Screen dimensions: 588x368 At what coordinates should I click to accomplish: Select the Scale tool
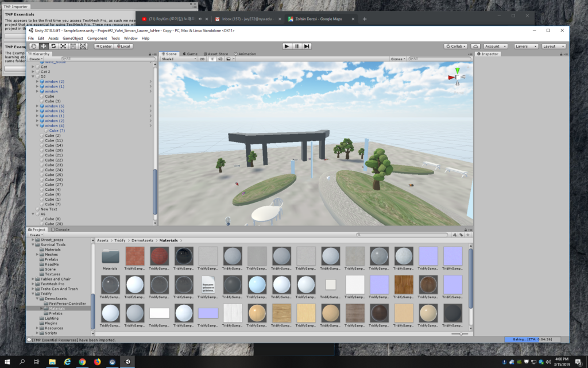[x=63, y=46]
